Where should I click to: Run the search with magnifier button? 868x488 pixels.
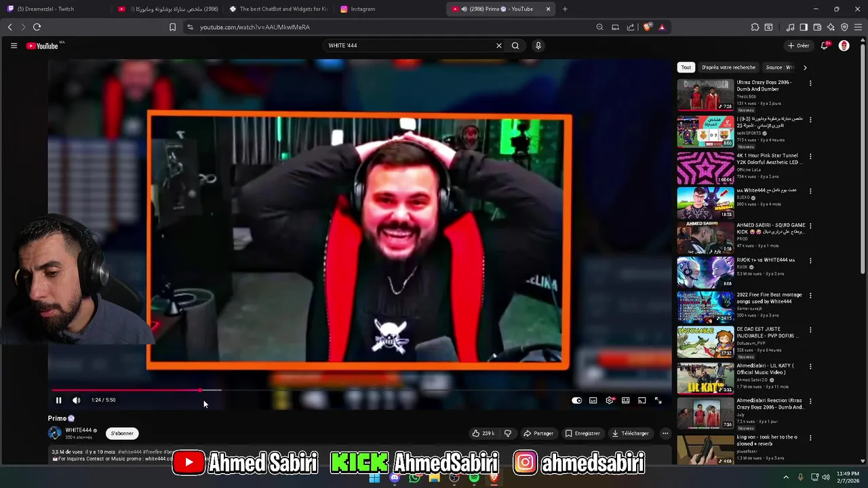pos(515,45)
